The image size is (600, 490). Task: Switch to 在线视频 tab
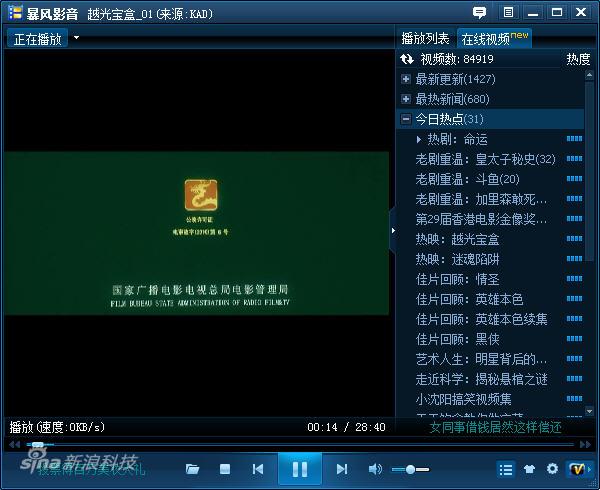coord(494,39)
